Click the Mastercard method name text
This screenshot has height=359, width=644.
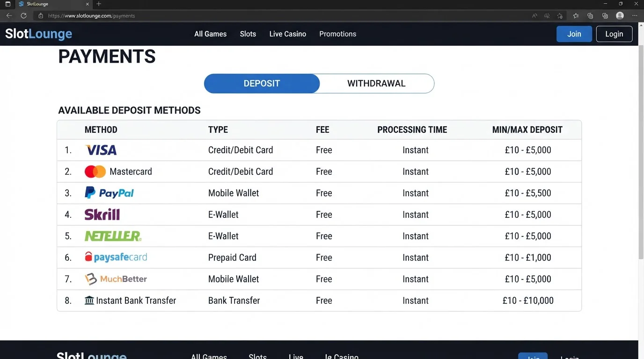click(x=131, y=172)
